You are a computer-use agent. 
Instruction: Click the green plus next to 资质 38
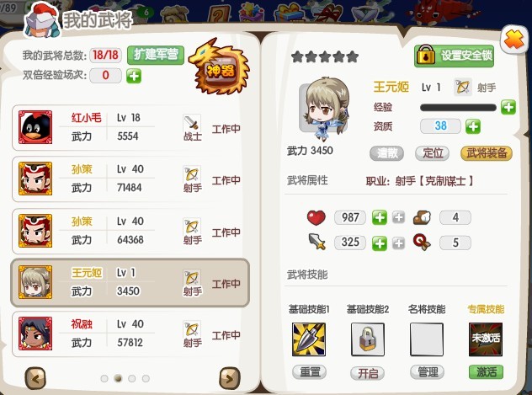(473, 126)
